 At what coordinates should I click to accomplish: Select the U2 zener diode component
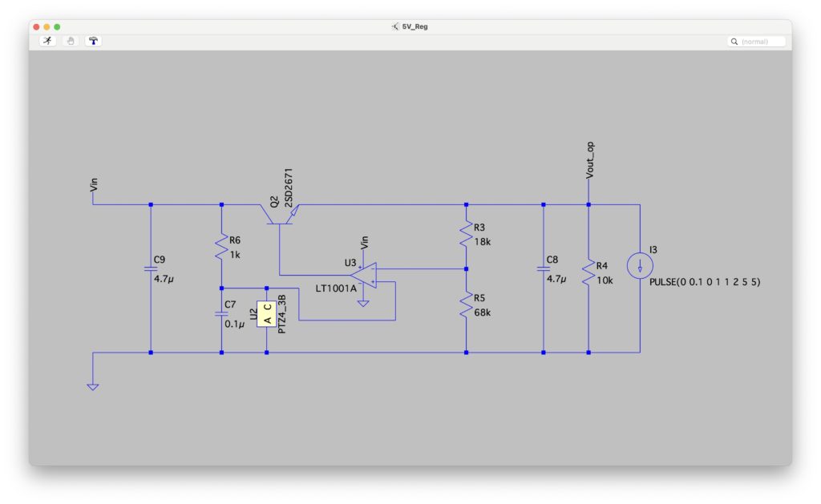[x=265, y=311]
